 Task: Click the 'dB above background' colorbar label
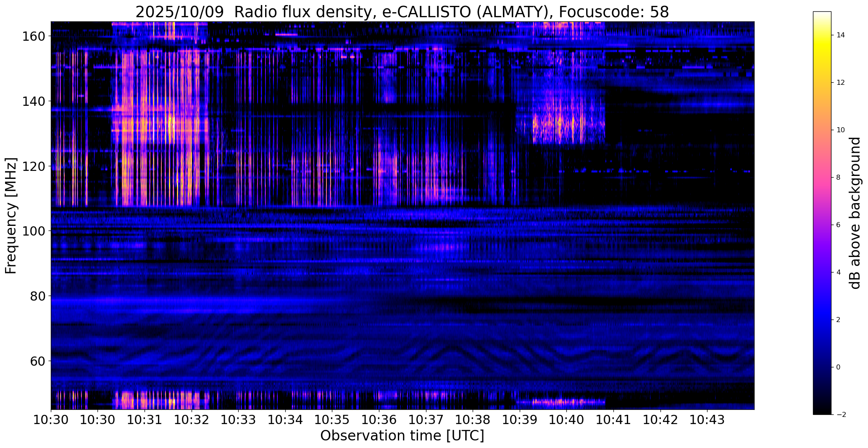click(855, 213)
